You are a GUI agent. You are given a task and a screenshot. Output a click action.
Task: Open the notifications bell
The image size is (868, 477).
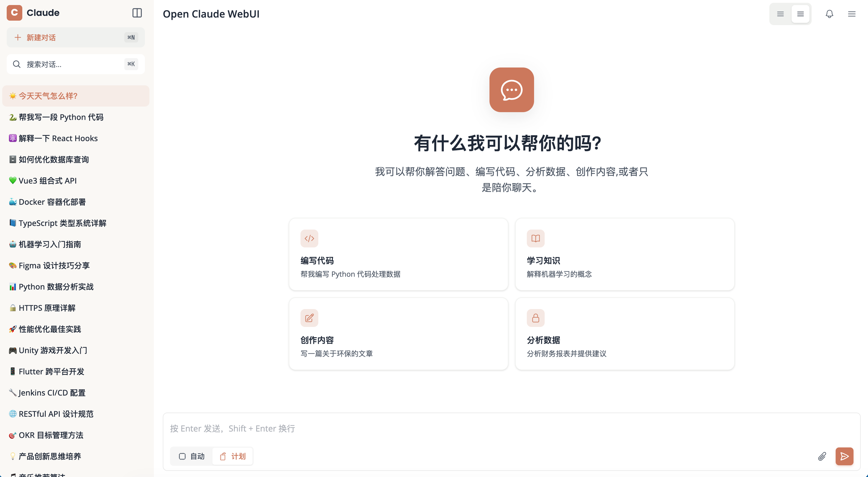click(x=829, y=14)
